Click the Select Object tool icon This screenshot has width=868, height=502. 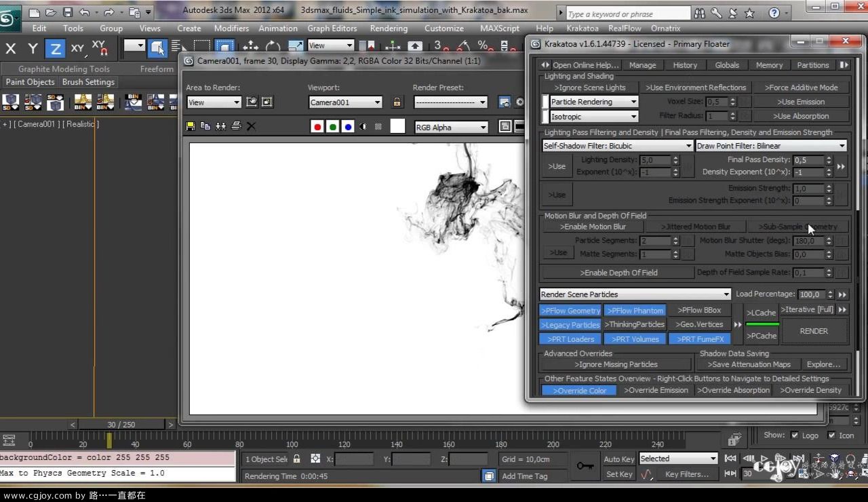pyautogui.click(x=157, y=46)
